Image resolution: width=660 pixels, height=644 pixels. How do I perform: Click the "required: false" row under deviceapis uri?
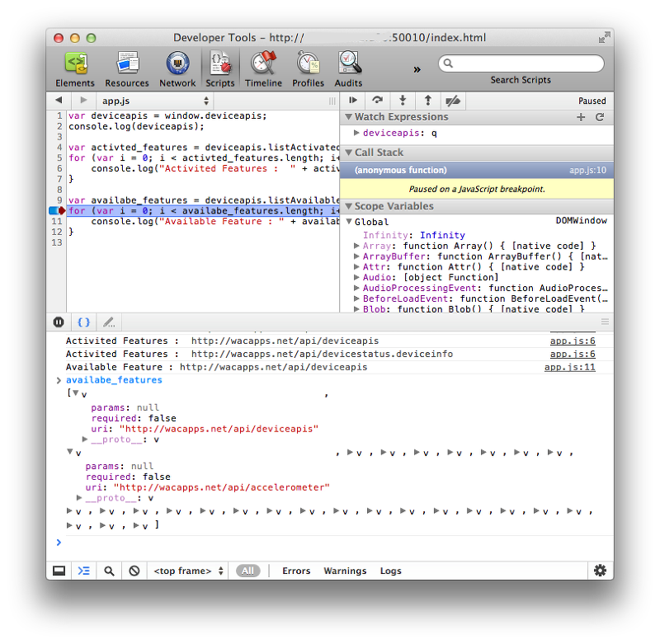click(134, 418)
